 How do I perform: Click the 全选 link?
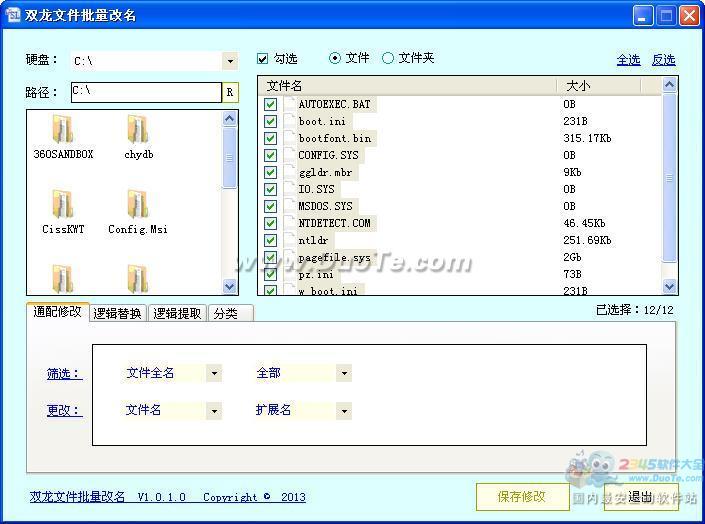[x=628, y=60]
